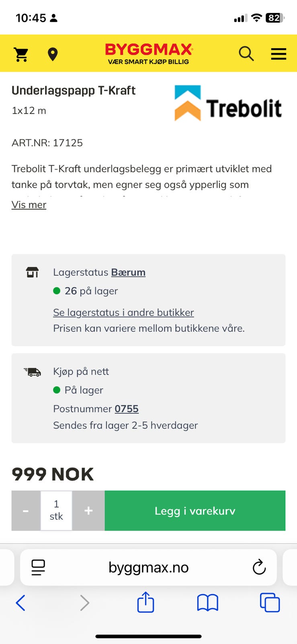Open Safari page settings reader icon
The height and width of the screenshot is (644, 297).
point(38,568)
